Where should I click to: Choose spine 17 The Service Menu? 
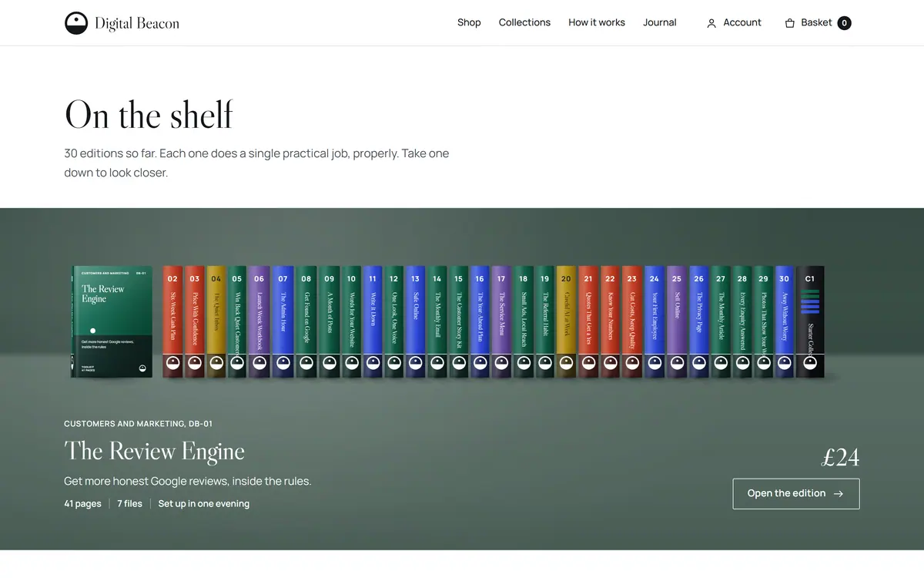click(x=501, y=322)
